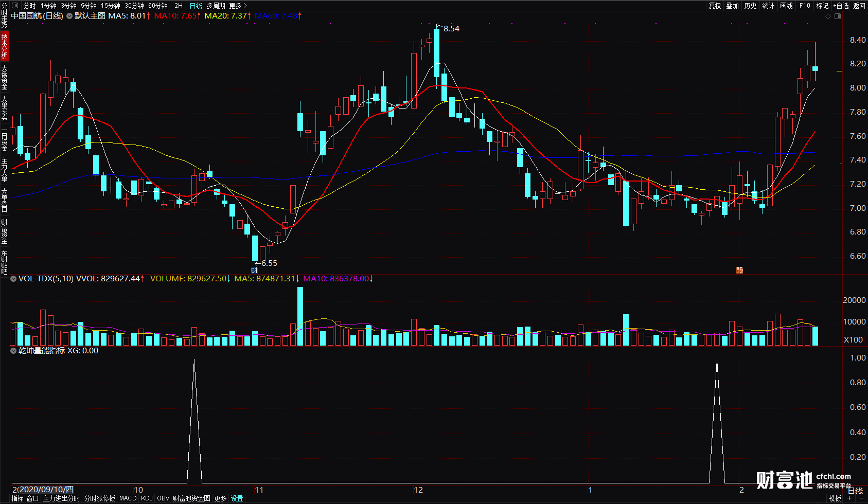Click the 2020/09/10 date label
This screenshot has height=504, width=868.
pos(46,490)
